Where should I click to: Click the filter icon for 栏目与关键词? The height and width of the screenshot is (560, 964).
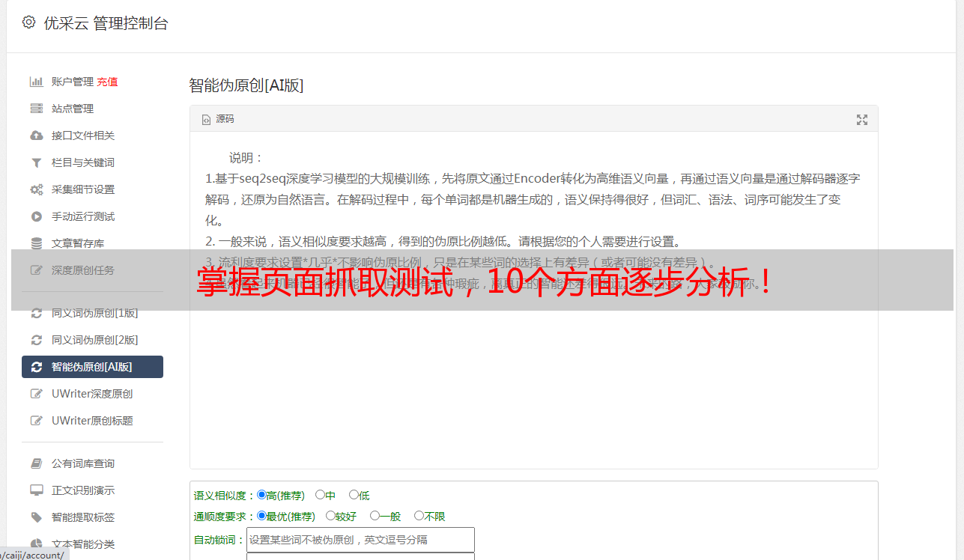click(x=36, y=162)
